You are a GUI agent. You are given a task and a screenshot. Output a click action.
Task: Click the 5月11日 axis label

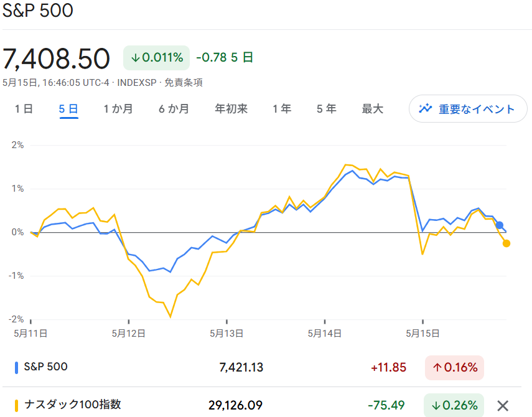30,334
